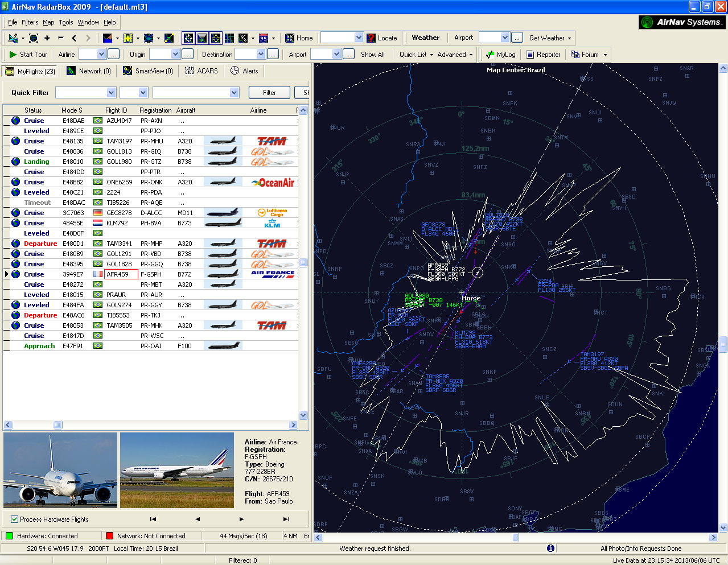The height and width of the screenshot is (565, 728).
Task: Click the Locate icon
Action: coord(382,38)
